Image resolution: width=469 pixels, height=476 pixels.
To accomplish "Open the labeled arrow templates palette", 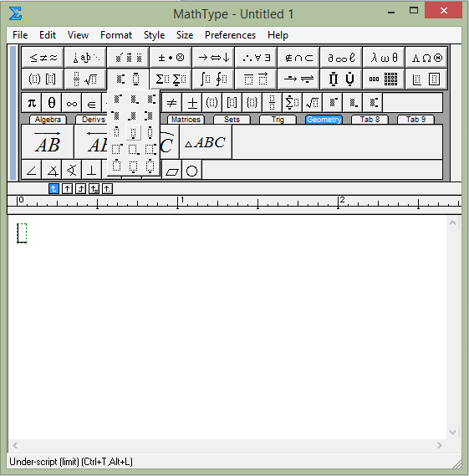I will pyautogui.click(x=298, y=79).
